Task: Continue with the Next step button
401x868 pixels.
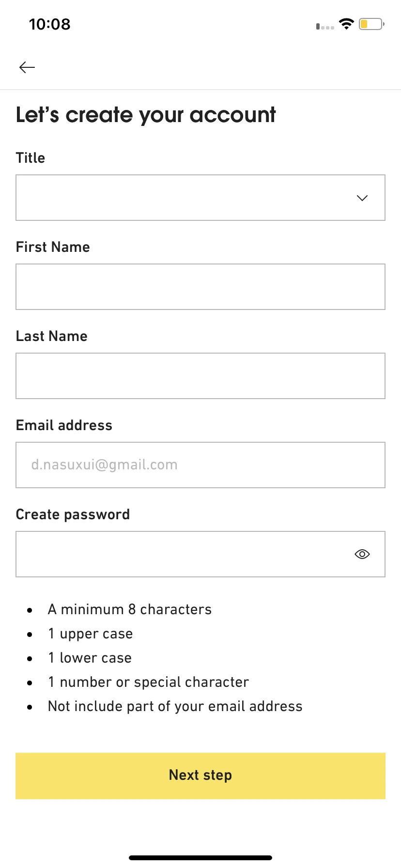Action: tap(200, 775)
